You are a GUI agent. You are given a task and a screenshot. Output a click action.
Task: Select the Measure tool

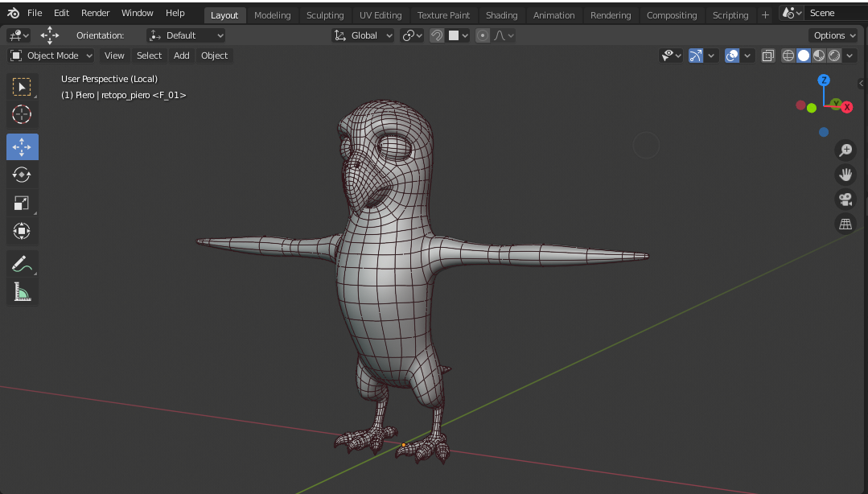(22, 291)
